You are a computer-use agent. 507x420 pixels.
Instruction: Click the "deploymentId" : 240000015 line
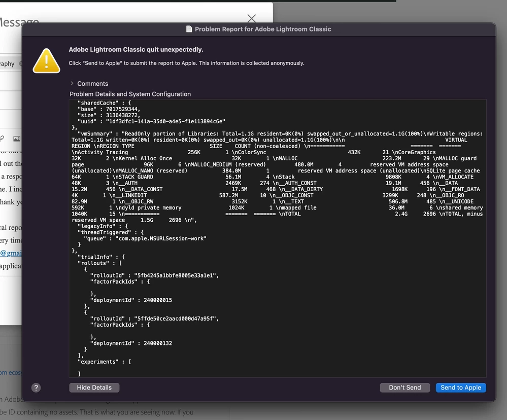(131, 300)
